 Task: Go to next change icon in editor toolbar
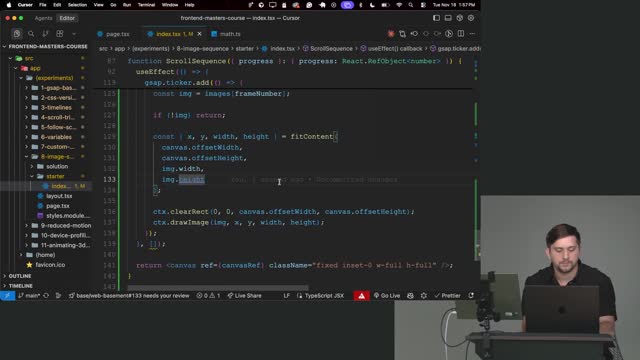(x=437, y=34)
